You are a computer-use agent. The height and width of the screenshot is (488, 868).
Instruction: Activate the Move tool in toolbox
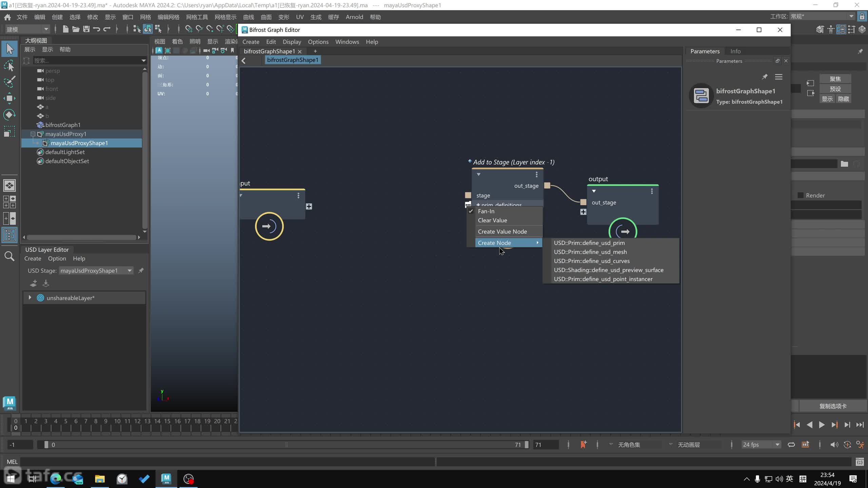[x=9, y=98]
